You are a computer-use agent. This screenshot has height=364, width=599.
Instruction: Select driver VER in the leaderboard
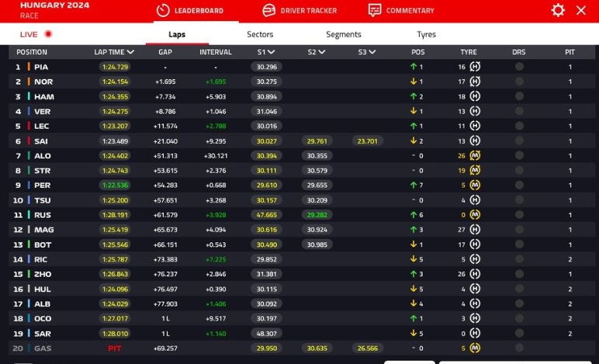(x=43, y=112)
